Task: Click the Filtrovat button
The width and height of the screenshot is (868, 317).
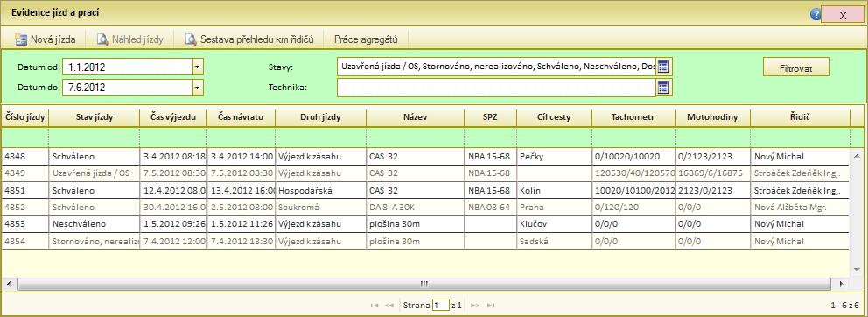Action: pos(795,67)
